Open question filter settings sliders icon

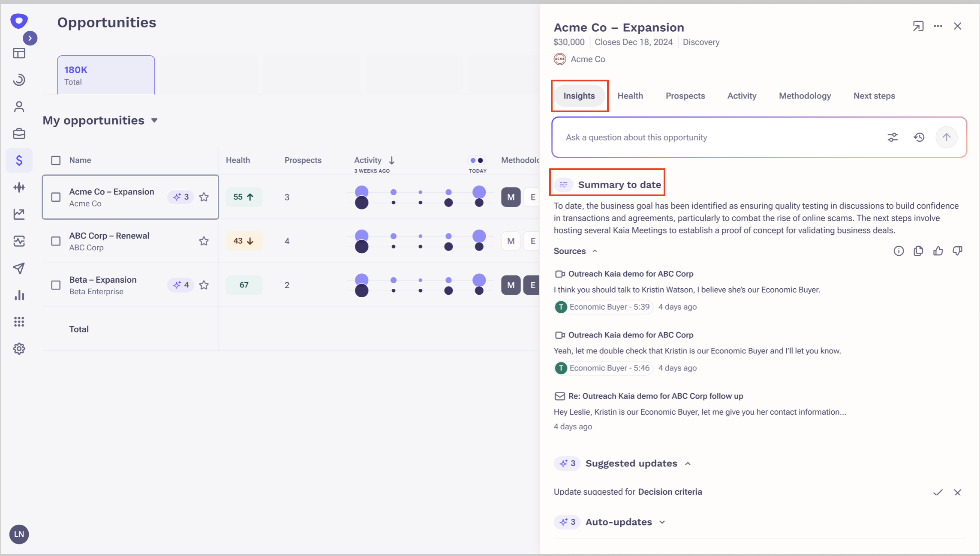click(893, 138)
